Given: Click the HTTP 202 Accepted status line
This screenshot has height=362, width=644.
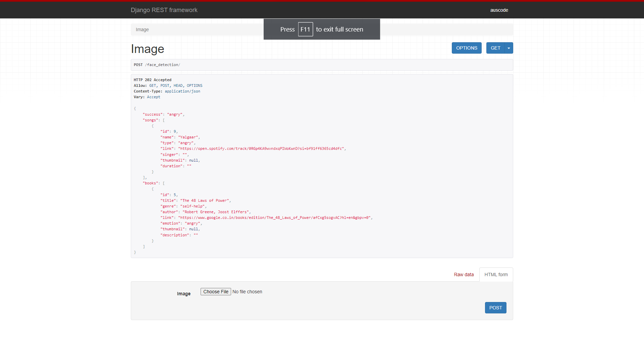Looking at the screenshot, I should tap(153, 80).
